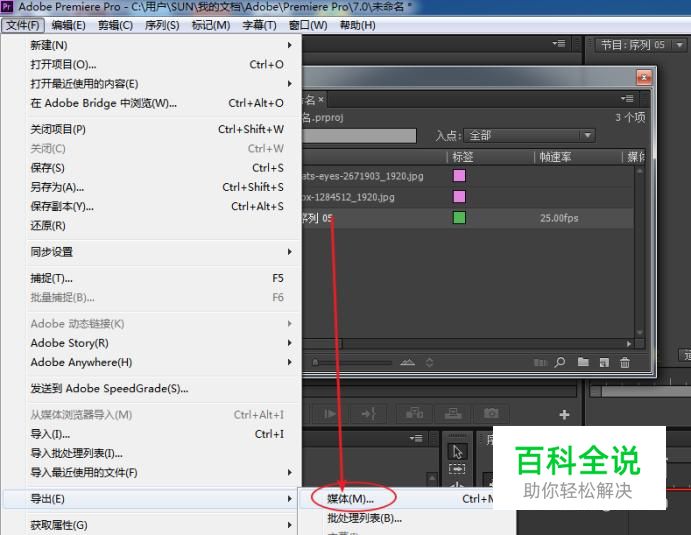Choose 导入(I)... menu item
This screenshot has height=535, width=691.
(151, 434)
